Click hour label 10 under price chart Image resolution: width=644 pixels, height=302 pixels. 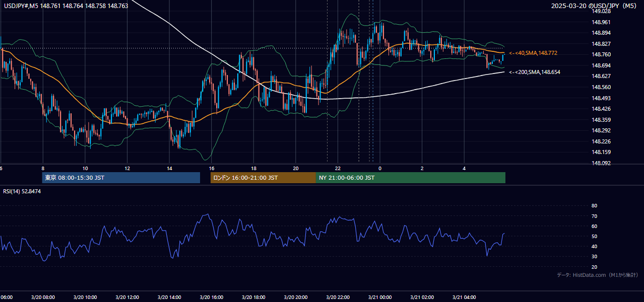click(x=85, y=169)
